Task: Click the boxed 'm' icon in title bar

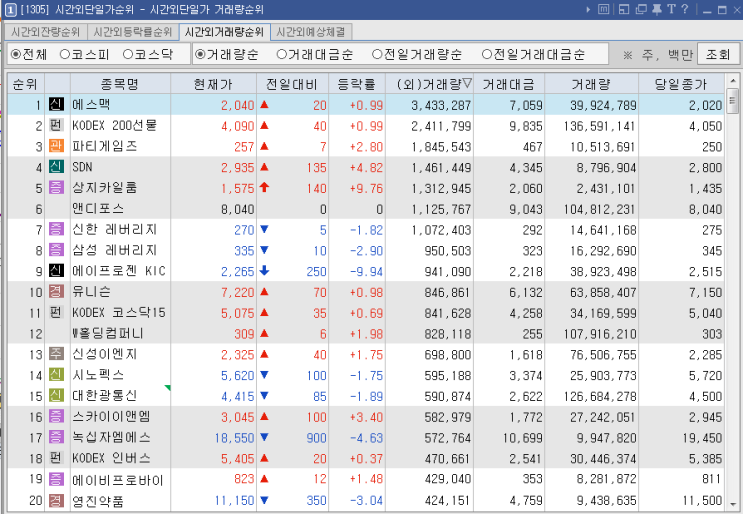Action: pyautogui.click(x=604, y=9)
